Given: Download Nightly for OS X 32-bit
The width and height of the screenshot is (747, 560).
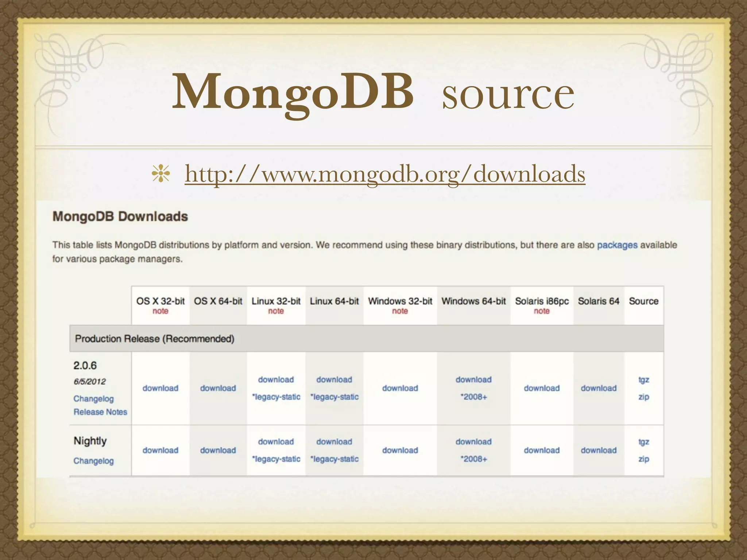Looking at the screenshot, I should point(160,450).
